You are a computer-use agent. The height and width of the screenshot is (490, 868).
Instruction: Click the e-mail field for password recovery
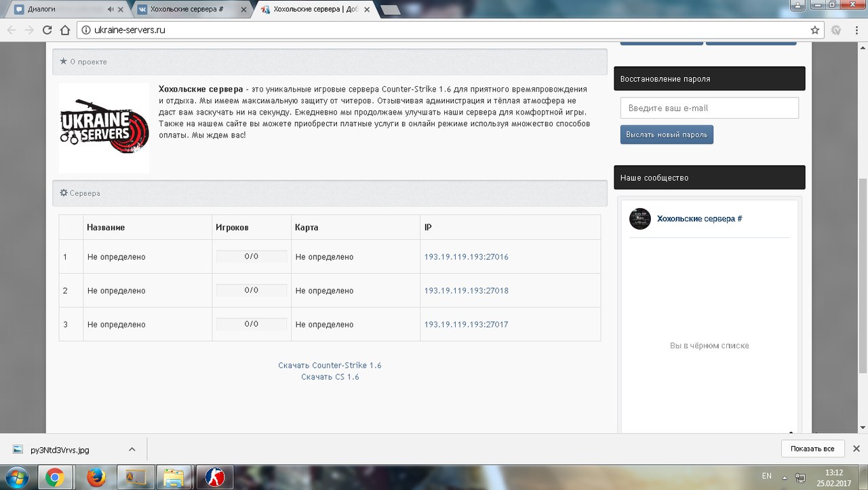click(709, 108)
